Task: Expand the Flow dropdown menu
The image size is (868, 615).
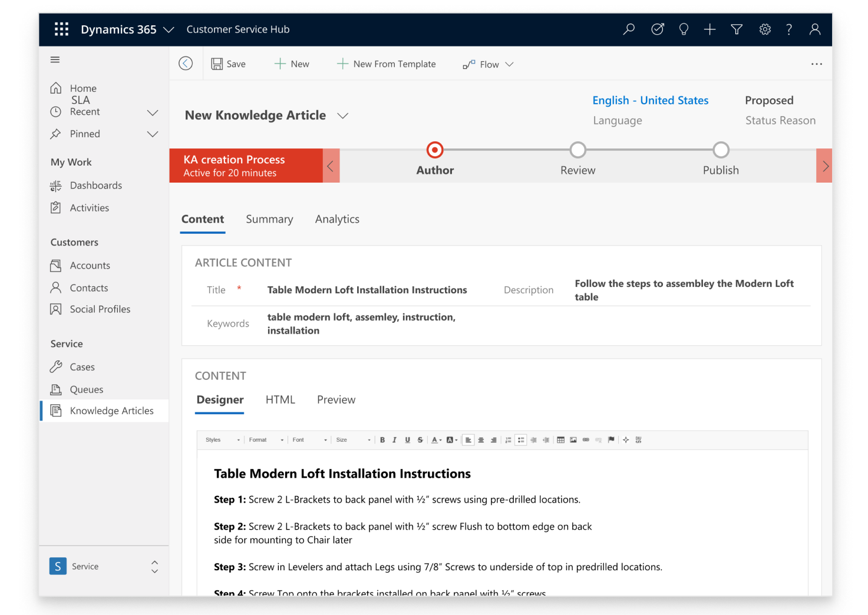Action: click(489, 64)
